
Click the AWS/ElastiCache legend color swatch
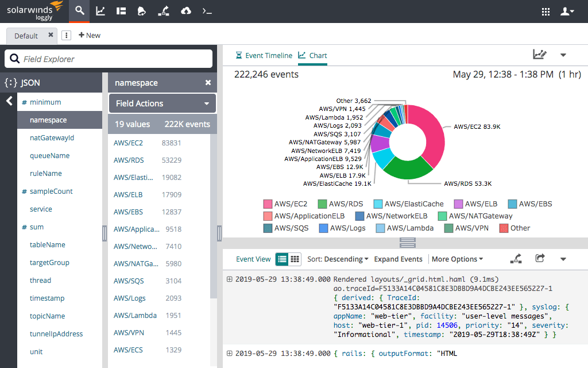coord(378,204)
